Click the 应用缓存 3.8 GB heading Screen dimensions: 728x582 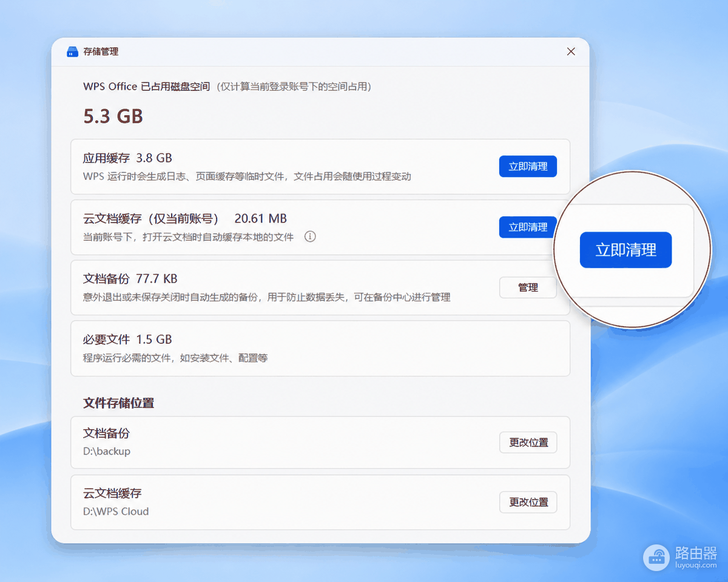(127, 158)
